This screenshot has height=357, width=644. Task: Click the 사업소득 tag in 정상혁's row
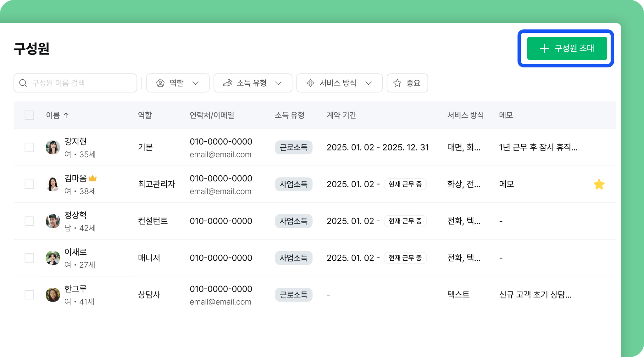[294, 221]
